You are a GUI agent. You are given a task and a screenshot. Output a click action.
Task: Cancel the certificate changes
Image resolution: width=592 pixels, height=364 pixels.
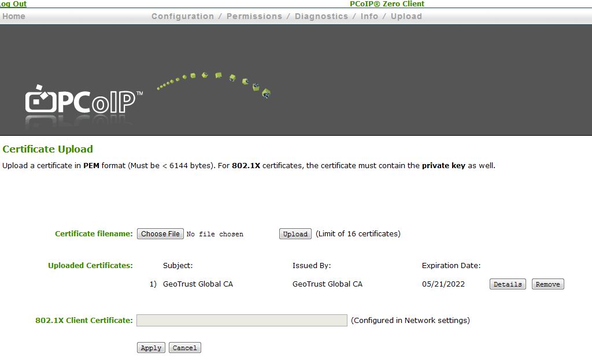pos(184,347)
